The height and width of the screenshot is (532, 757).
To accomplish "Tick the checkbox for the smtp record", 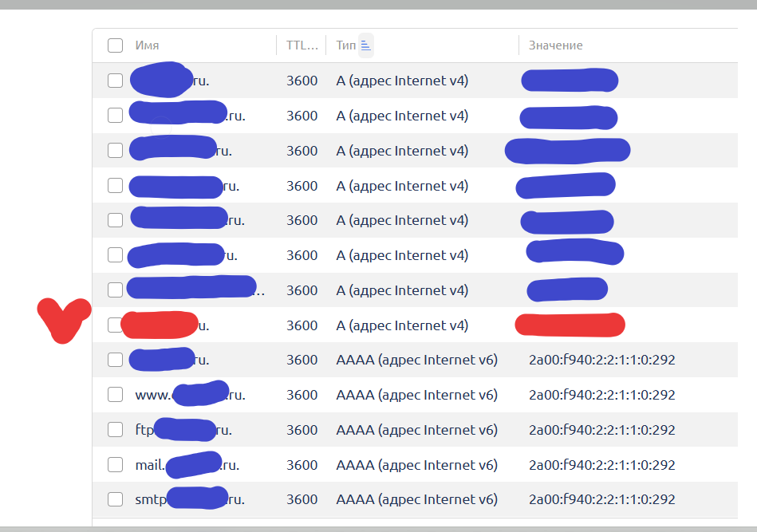I will pos(115,499).
